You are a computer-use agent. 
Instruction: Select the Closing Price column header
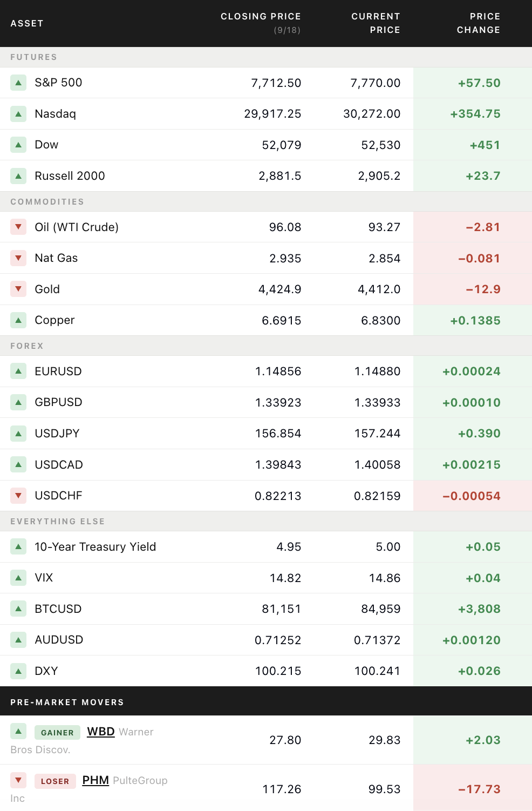[261, 23]
